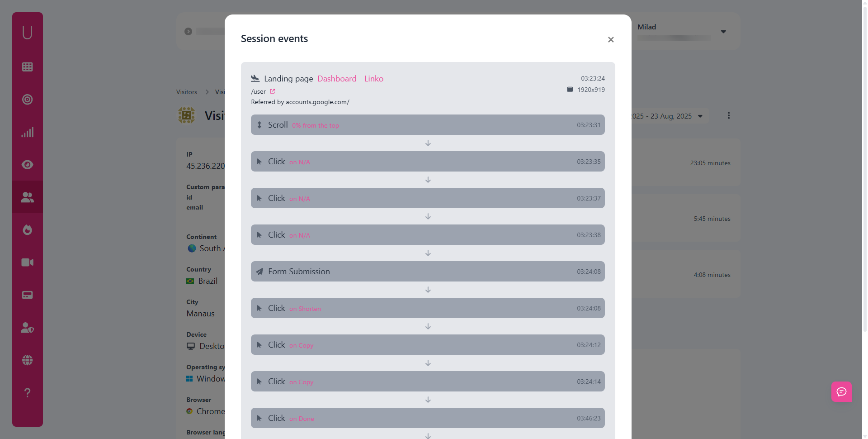Open the Milad account dropdown

723,31
